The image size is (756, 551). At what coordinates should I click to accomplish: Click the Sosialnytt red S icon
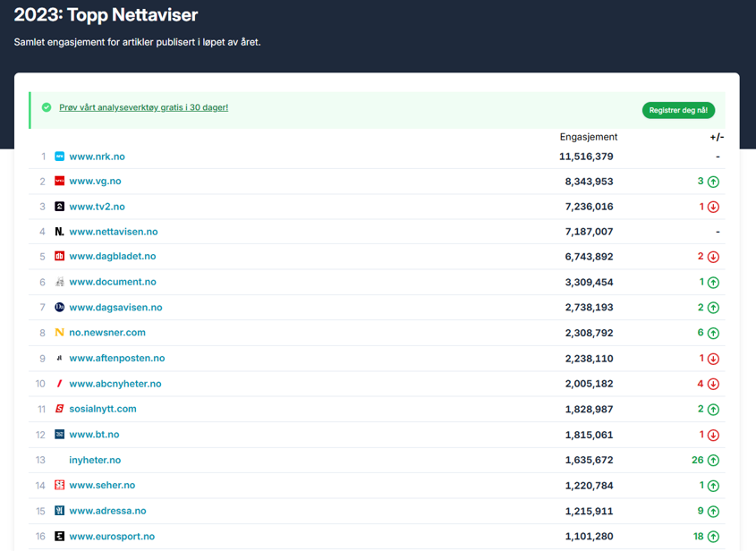click(x=60, y=409)
